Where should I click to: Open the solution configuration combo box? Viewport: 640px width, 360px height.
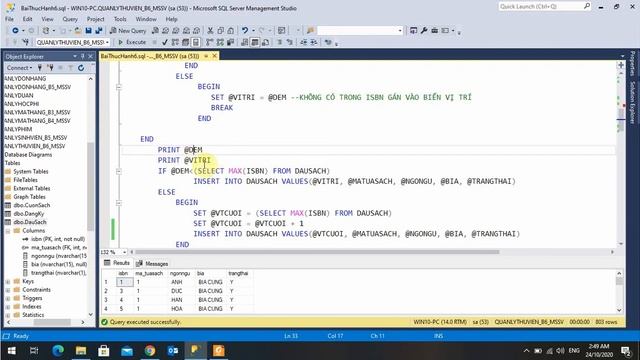[x=360, y=31]
